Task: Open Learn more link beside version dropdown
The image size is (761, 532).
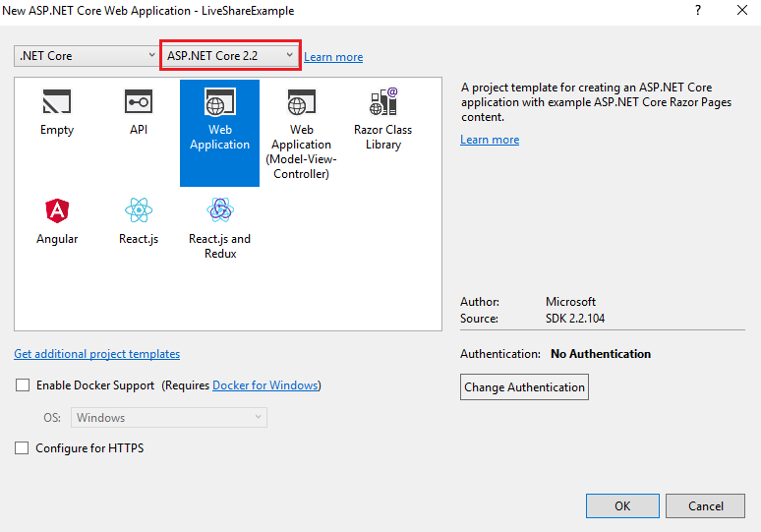Action: (x=333, y=57)
